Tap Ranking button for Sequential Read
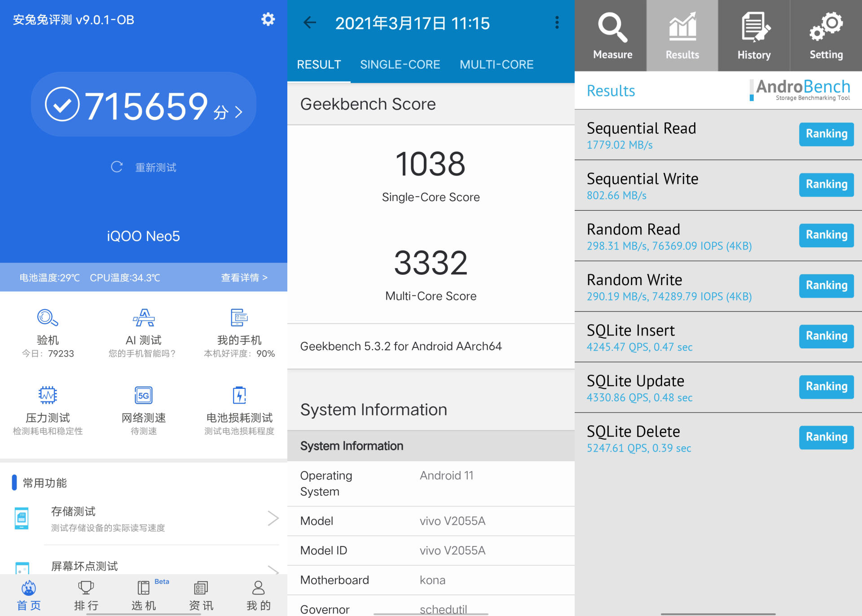The image size is (862, 616). click(x=827, y=134)
